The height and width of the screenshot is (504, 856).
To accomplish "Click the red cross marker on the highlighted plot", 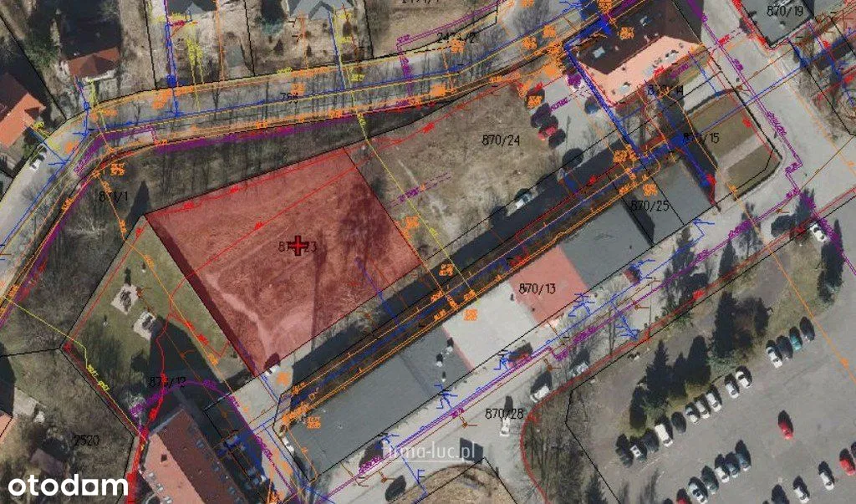I will tap(298, 245).
